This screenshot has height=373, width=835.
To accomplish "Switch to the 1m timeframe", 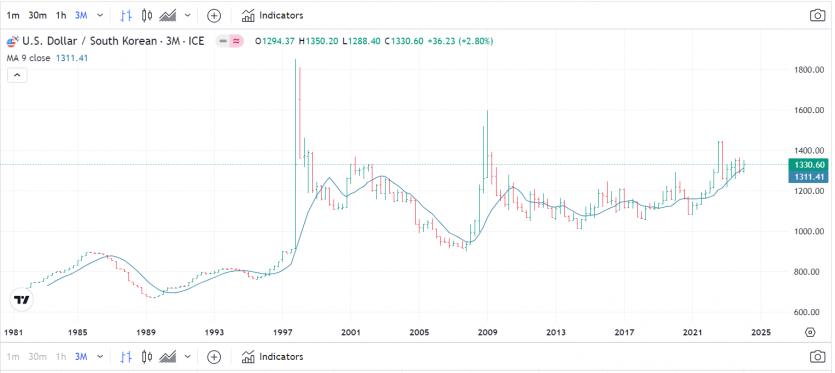I will (13, 15).
